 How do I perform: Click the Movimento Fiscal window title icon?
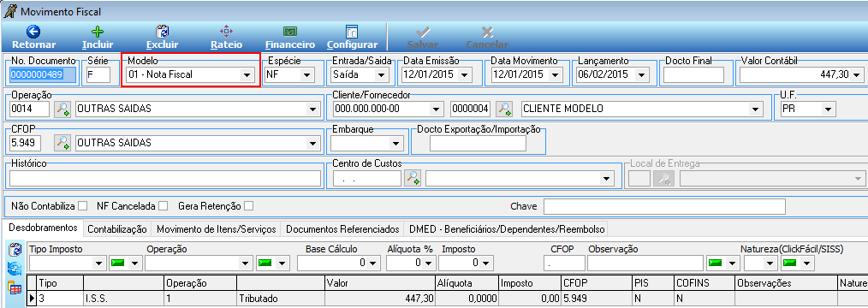pos(9,10)
